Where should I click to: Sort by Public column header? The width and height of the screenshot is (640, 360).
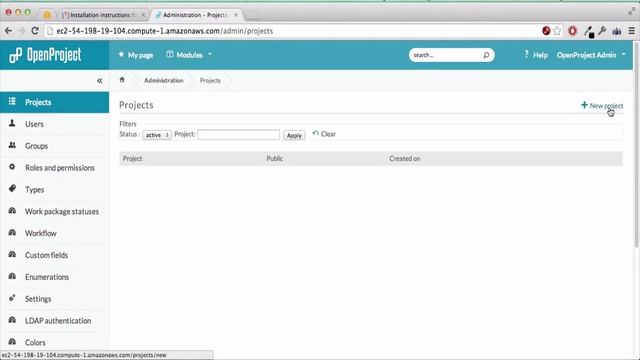click(275, 158)
